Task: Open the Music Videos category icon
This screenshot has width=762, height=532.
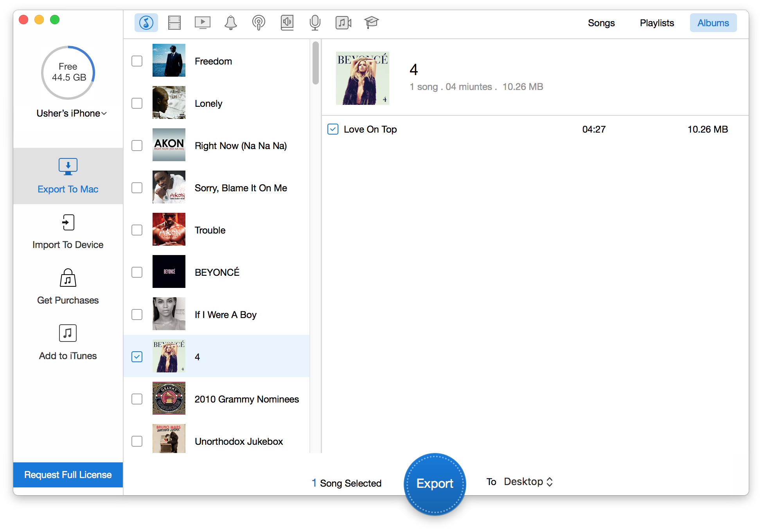Action: [343, 23]
